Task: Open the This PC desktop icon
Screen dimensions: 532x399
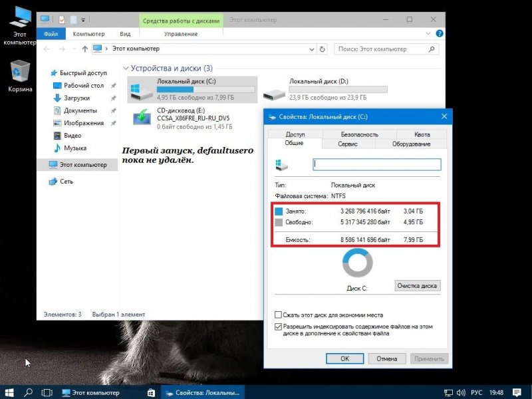Action: [19, 26]
